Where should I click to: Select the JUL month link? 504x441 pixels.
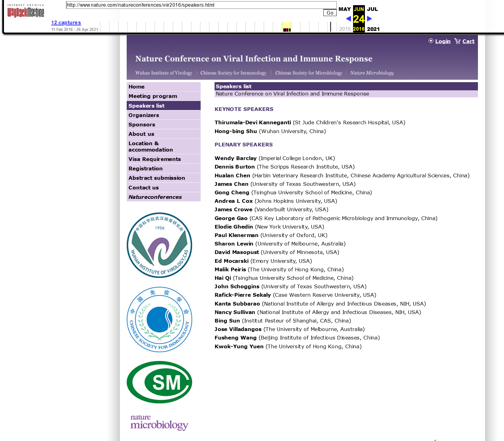[372, 9]
